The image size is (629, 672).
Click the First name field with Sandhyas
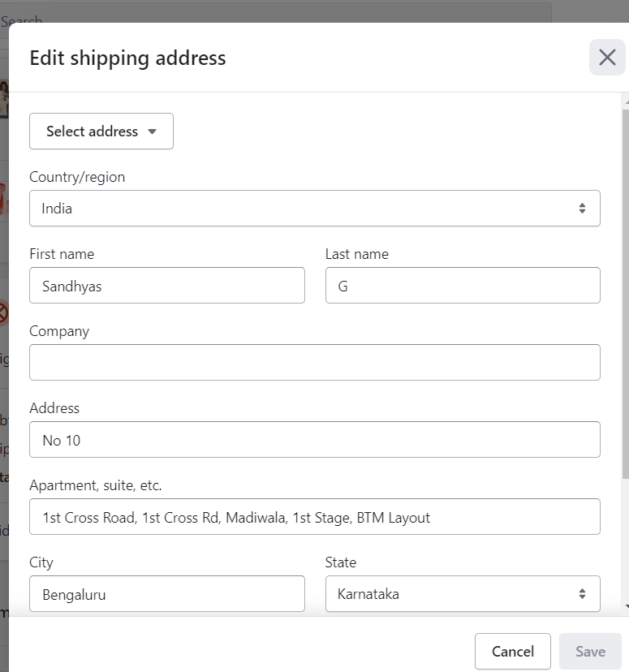(x=166, y=286)
